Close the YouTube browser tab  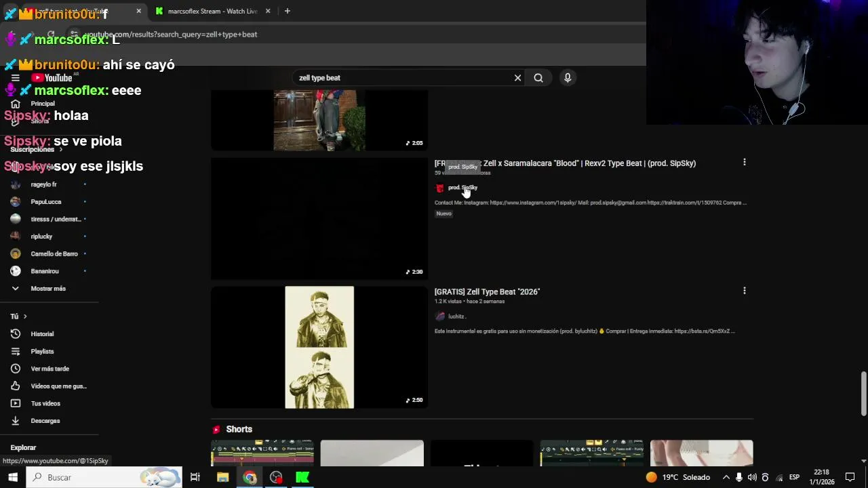coord(139,11)
